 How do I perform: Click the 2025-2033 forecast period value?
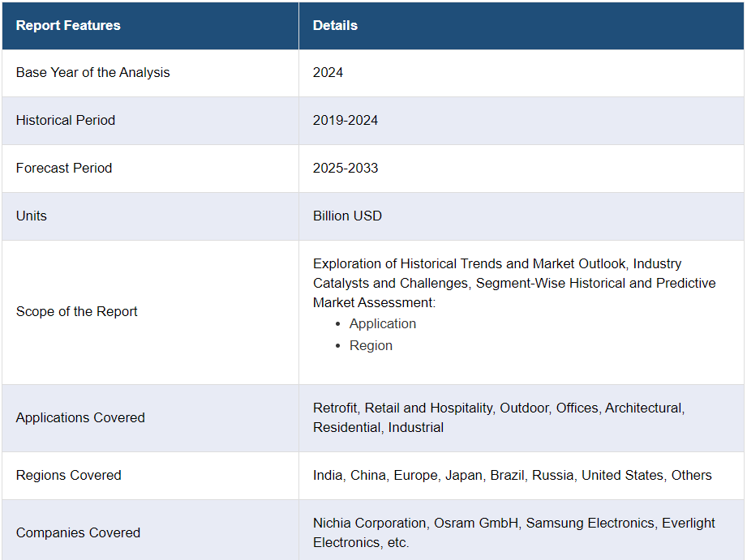[x=346, y=168]
